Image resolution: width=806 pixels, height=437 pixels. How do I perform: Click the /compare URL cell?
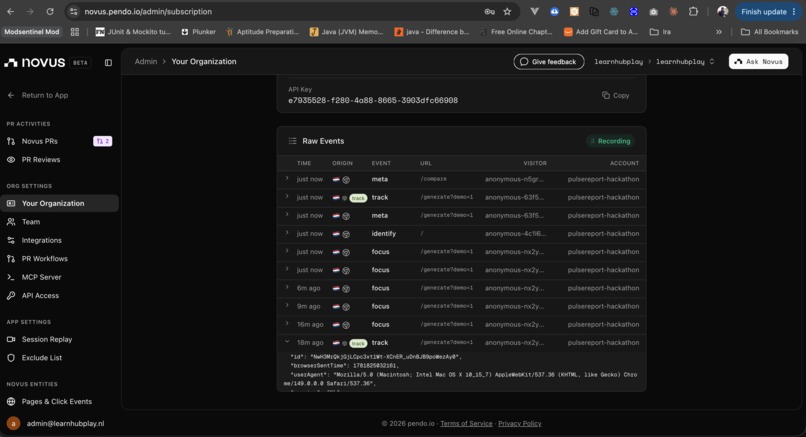pyautogui.click(x=433, y=179)
